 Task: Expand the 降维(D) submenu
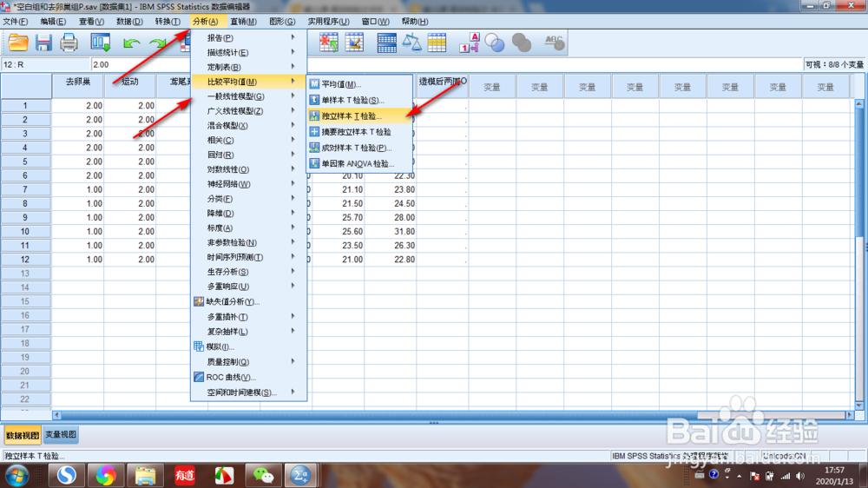pos(248,214)
